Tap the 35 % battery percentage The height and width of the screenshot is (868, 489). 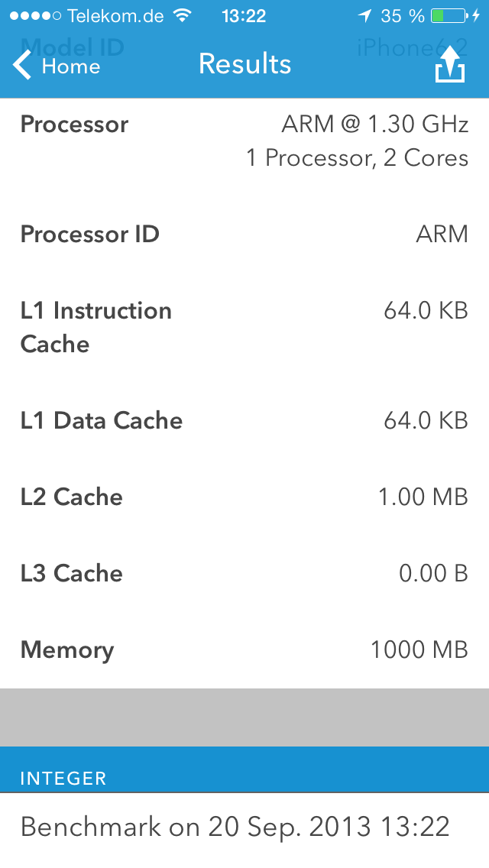(x=403, y=15)
